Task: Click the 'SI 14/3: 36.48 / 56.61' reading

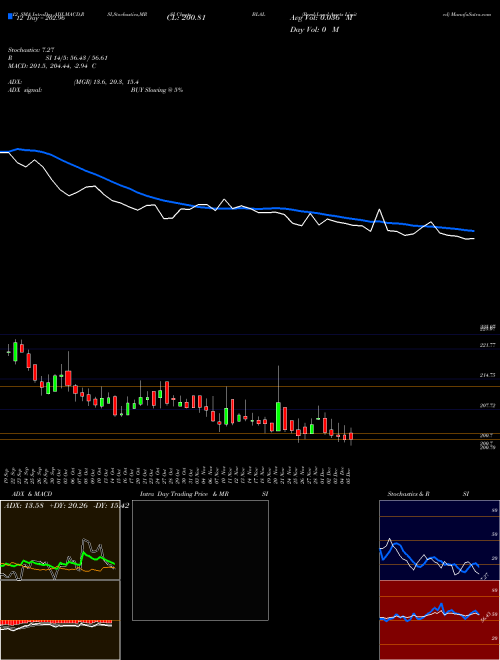Action: (x=79, y=58)
